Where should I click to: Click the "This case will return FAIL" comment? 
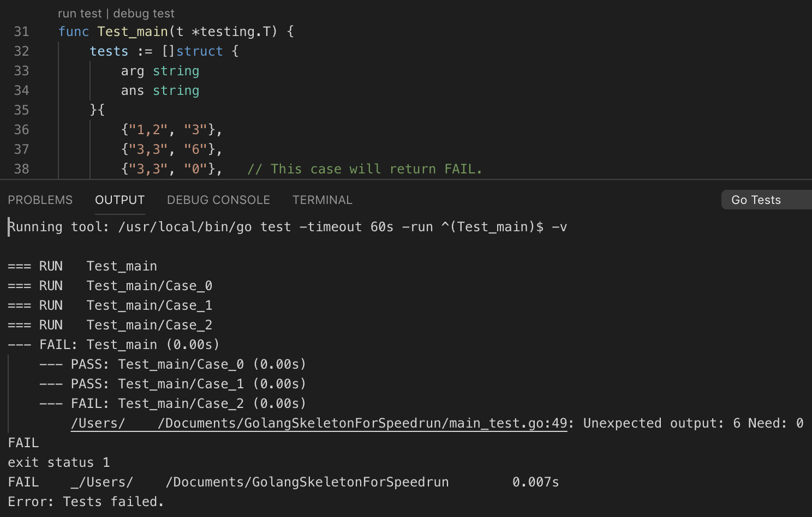pos(365,169)
